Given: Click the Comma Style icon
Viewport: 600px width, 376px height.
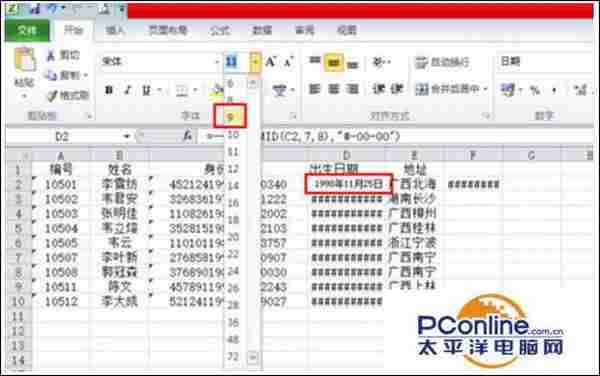Looking at the screenshot, I should pos(554,91).
